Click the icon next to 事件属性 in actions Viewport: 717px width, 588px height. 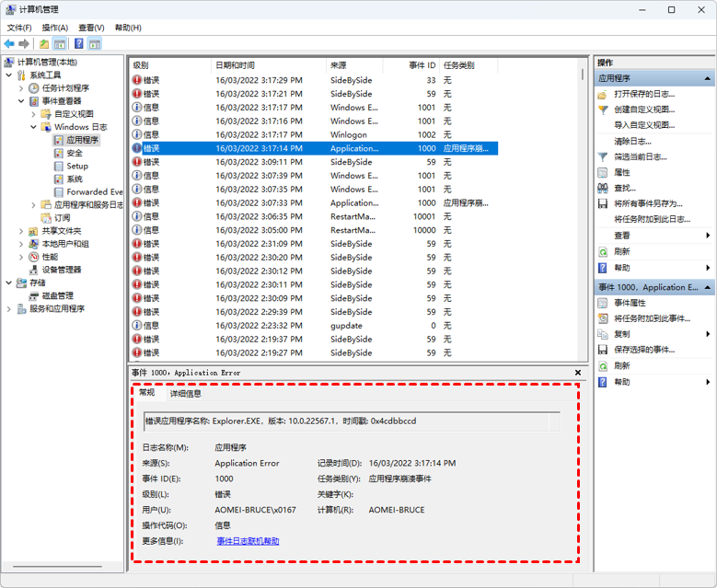click(x=603, y=303)
